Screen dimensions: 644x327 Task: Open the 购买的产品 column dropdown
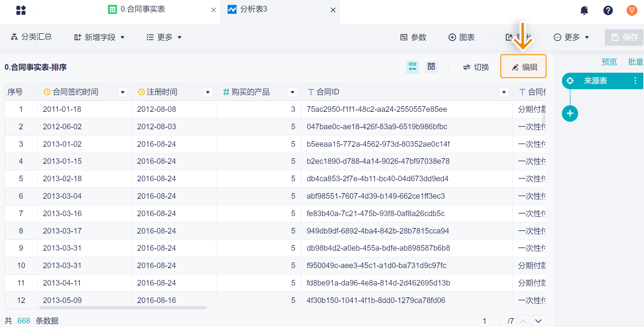tap(292, 92)
